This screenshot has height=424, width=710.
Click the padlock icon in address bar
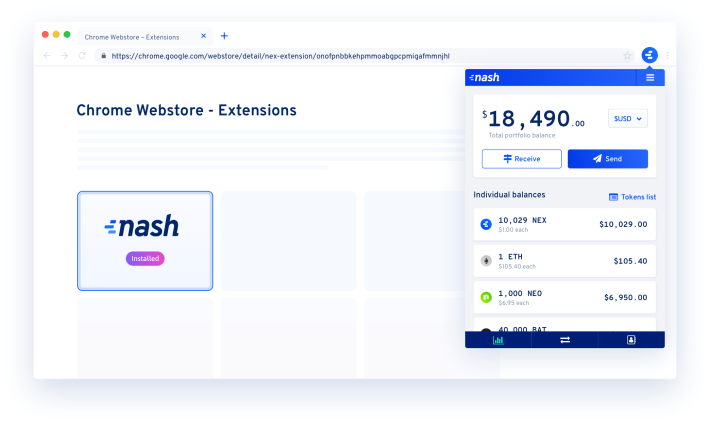click(x=104, y=56)
